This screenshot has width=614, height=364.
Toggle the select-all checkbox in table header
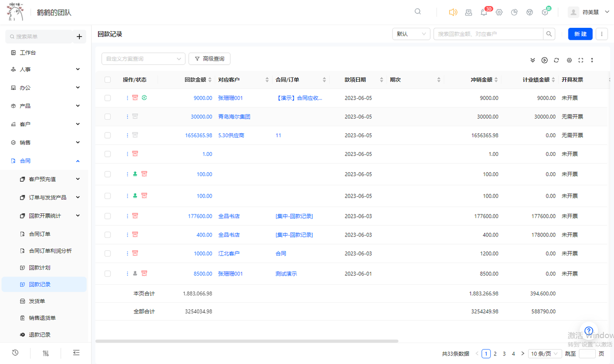click(x=107, y=80)
